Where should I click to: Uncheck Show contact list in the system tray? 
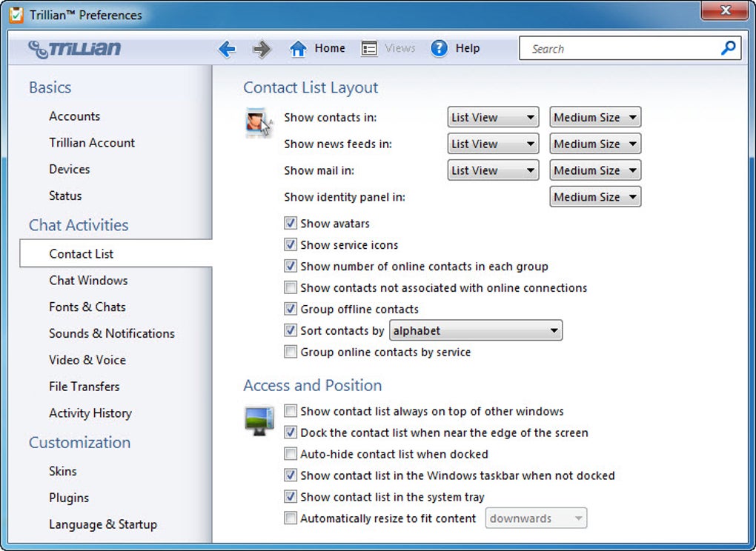tap(291, 497)
